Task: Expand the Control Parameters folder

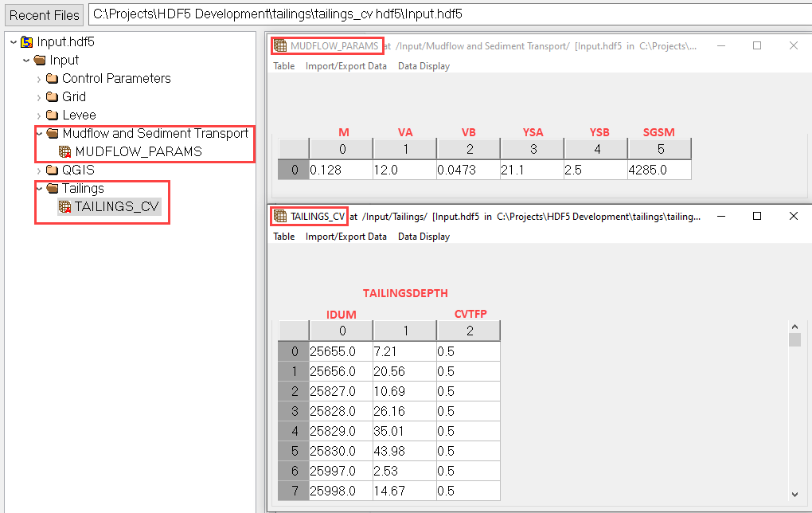Action: (39, 78)
